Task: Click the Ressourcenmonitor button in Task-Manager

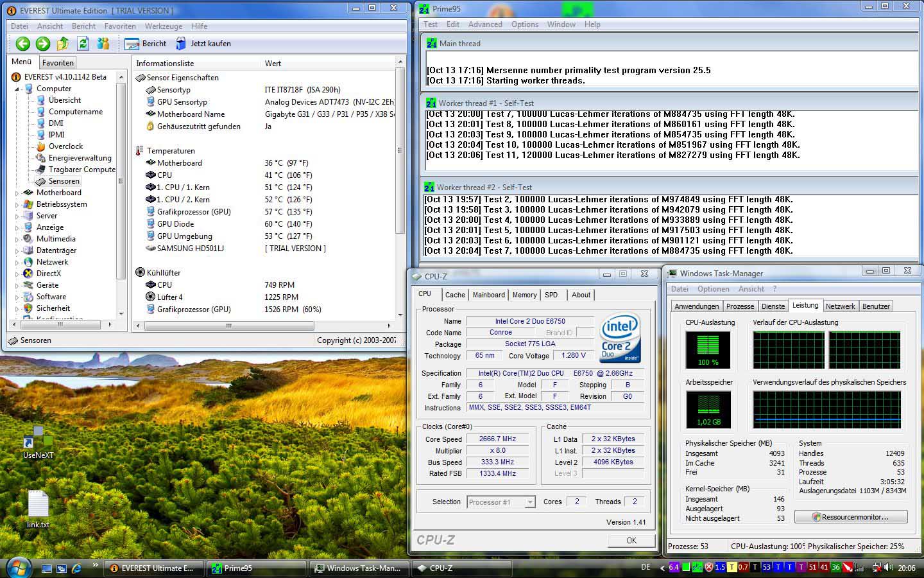Action: tap(851, 517)
